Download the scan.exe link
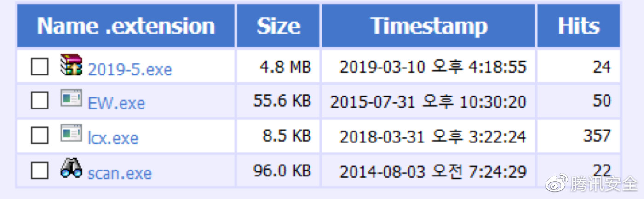Image resolution: width=644 pixels, height=199 pixels. coord(119,173)
